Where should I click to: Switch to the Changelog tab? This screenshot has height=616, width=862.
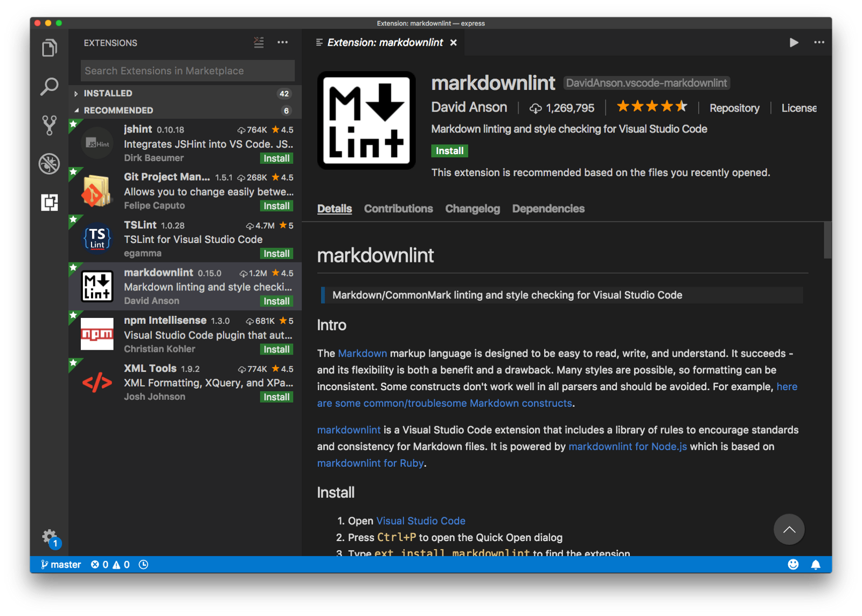click(472, 209)
